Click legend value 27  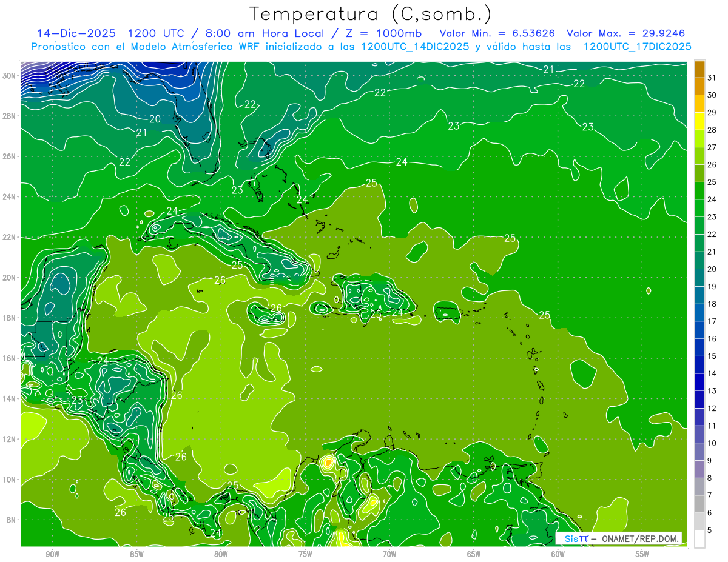pos(712,147)
